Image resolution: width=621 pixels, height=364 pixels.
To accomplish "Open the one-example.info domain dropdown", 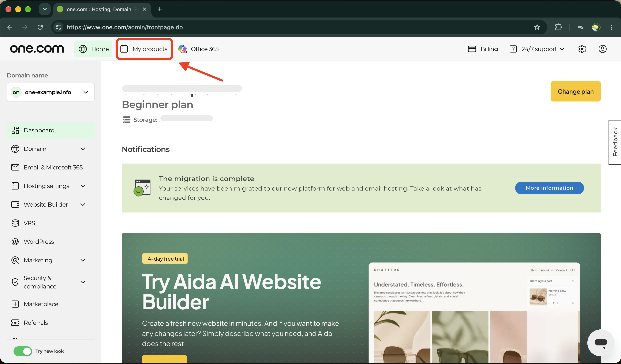I will coord(51,92).
